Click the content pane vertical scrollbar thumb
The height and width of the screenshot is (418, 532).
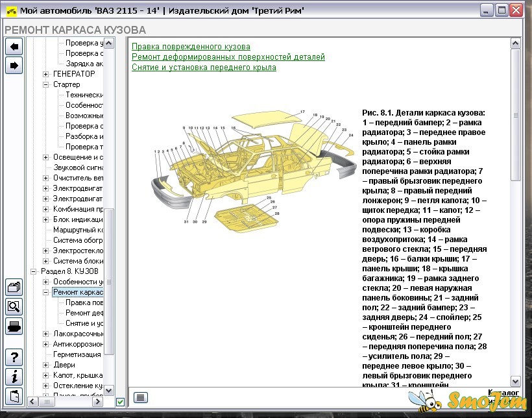coord(515,115)
